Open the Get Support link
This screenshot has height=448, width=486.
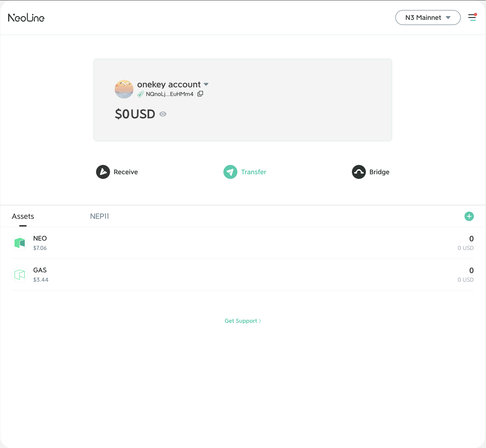[x=243, y=321]
